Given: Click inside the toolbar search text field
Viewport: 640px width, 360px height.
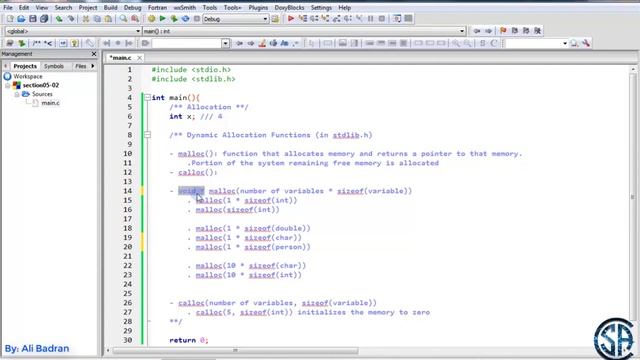Looking at the screenshot, I should pyautogui.click(x=187, y=43).
